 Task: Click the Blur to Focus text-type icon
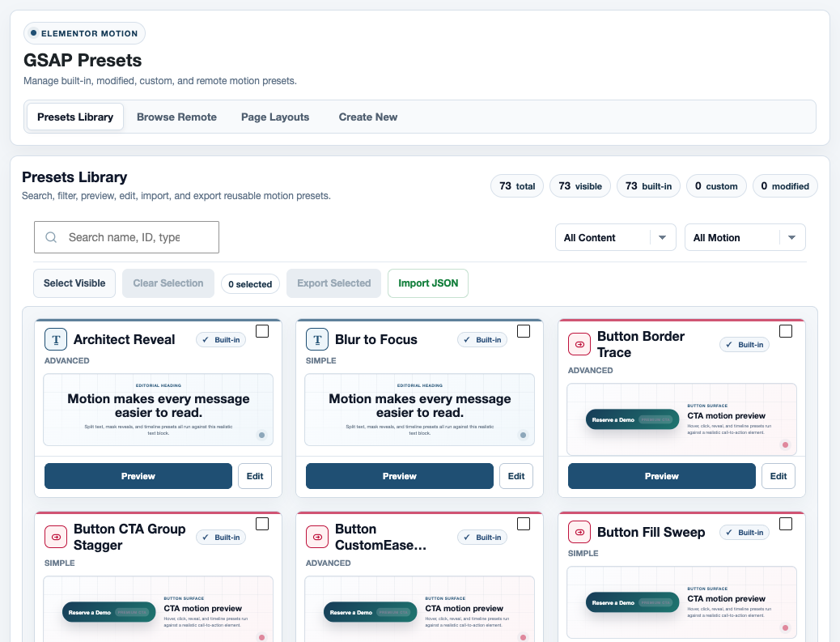(x=317, y=339)
